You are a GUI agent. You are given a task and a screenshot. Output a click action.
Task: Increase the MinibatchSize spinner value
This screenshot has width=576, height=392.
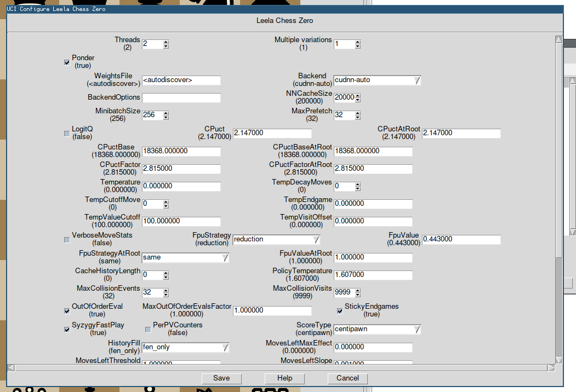click(x=166, y=113)
